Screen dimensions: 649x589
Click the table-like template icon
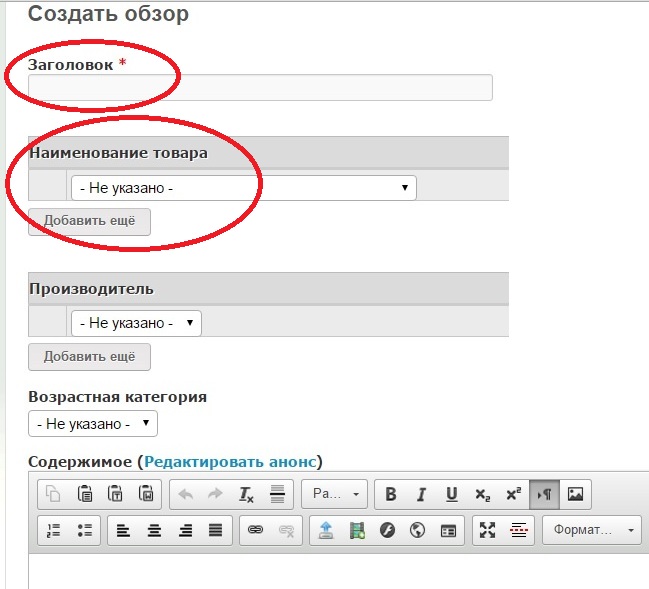[x=448, y=530]
